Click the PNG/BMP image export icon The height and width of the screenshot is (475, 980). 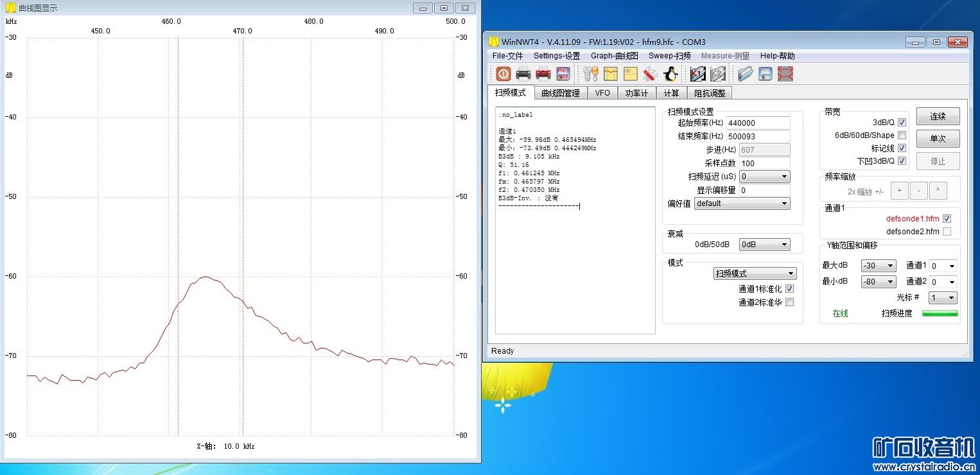pyautogui.click(x=563, y=74)
